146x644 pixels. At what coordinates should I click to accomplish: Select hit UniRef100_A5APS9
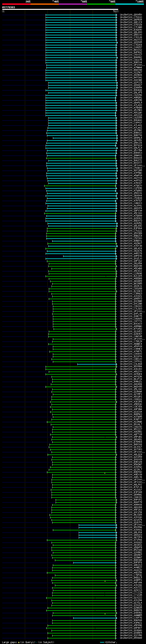click(x=131, y=176)
